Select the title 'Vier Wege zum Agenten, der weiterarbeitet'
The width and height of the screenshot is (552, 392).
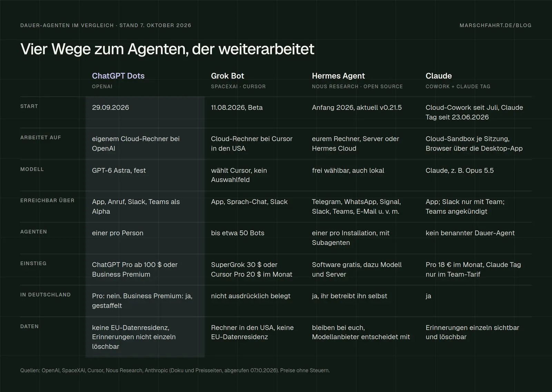tap(167, 49)
